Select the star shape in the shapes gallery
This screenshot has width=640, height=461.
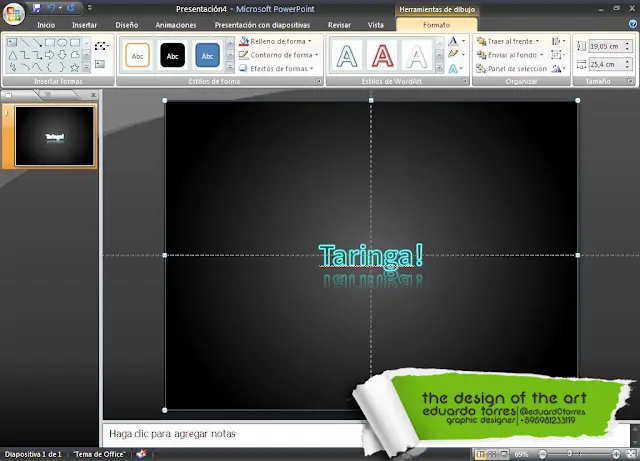click(76, 67)
